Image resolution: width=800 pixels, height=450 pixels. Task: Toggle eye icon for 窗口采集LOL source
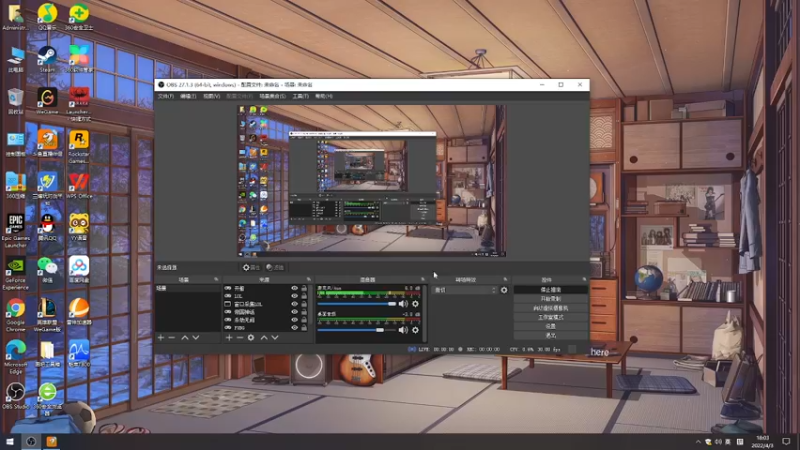coord(294,304)
